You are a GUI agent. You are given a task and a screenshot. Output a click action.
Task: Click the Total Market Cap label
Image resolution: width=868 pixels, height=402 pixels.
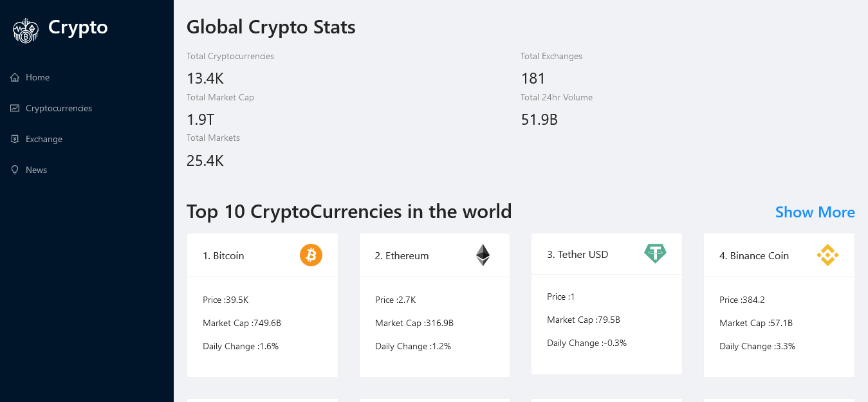click(x=220, y=98)
